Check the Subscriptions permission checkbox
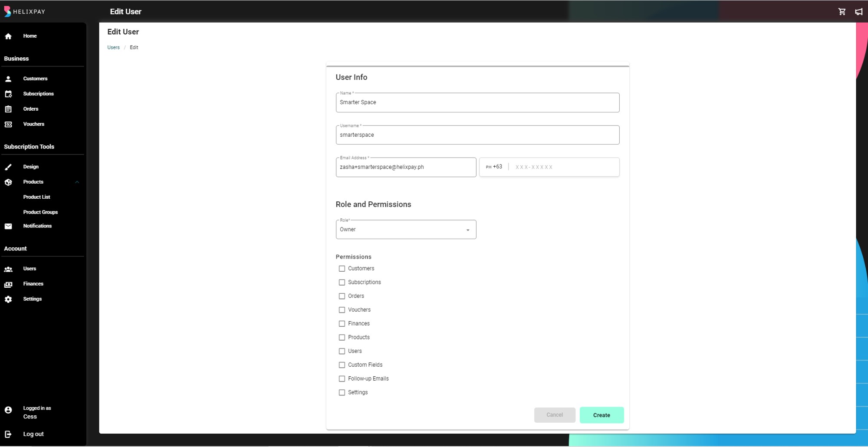The image size is (868, 447). click(342, 283)
